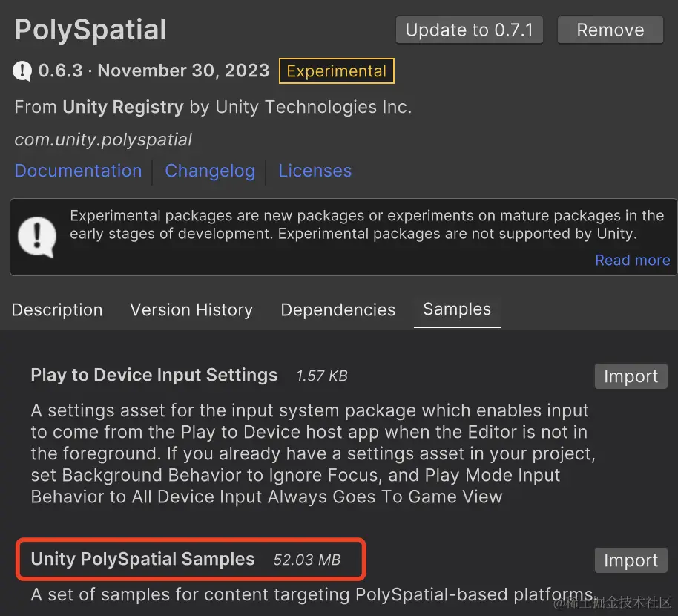Import Play to Device Input Settings sample
Screen dimensions: 678x616
pyautogui.click(x=631, y=376)
